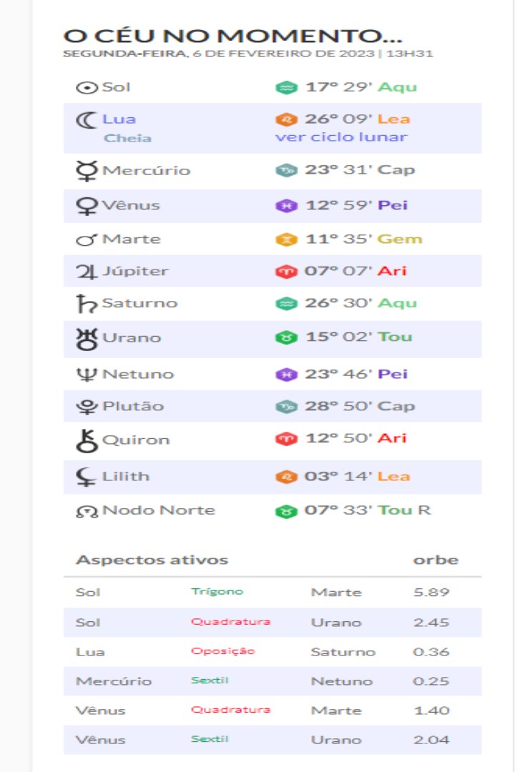Click the red Aries badge beside Júpiter
The width and height of the screenshot is (532, 772).
coord(286,272)
